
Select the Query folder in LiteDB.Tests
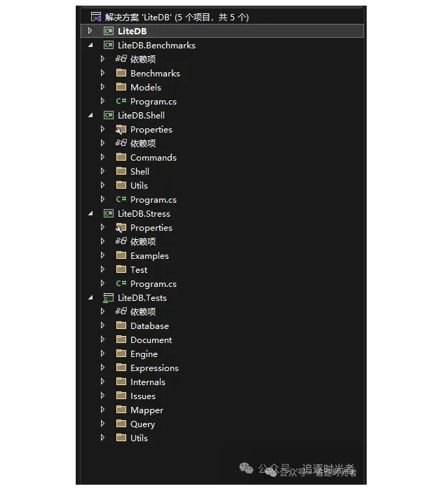142,424
